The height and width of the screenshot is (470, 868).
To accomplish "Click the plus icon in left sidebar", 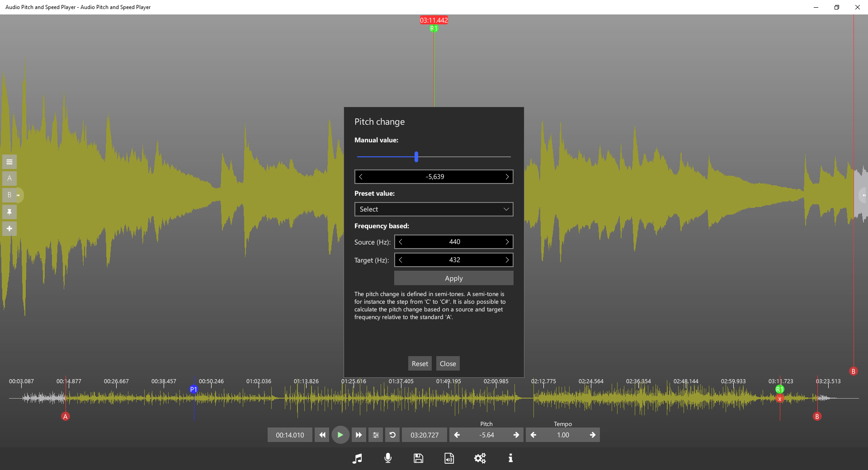I will click(9, 229).
